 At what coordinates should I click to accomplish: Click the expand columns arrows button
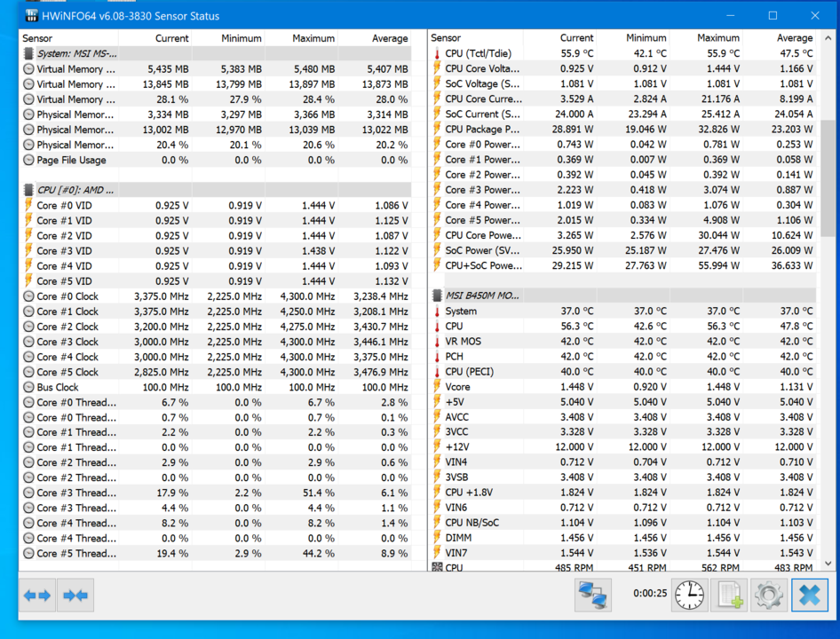click(37, 596)
